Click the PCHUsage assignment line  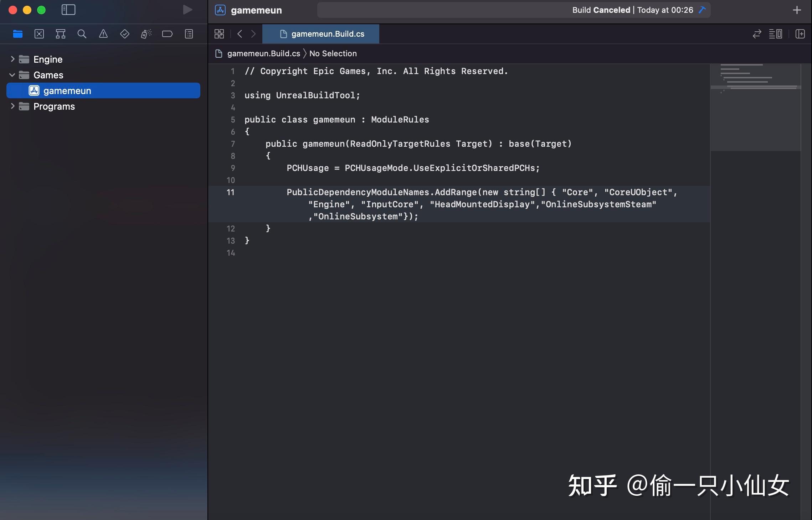pyautogui.click(x=413, y=168)
